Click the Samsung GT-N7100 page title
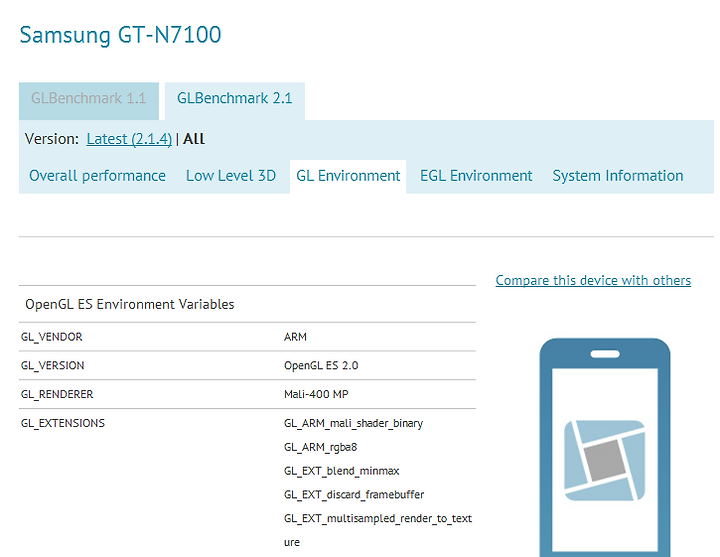720x557 pixels. [120, 35]
